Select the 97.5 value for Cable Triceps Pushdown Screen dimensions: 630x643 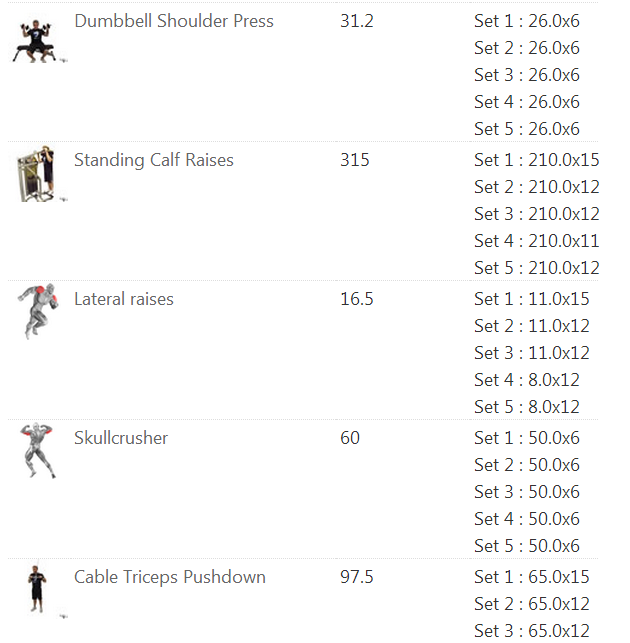tap(357, 577)
